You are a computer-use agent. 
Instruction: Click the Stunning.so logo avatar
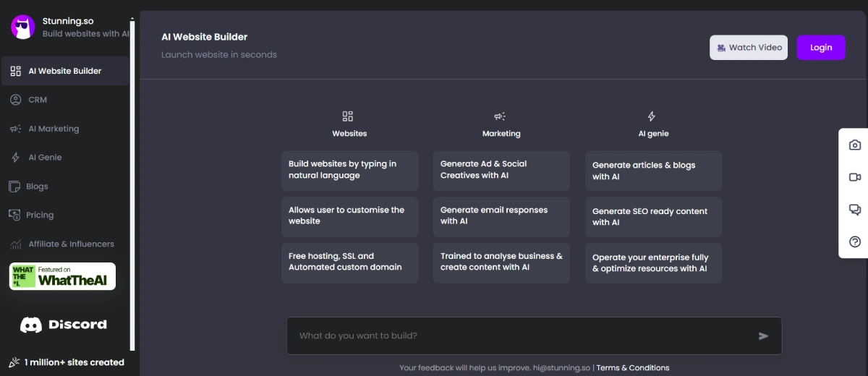23,27
